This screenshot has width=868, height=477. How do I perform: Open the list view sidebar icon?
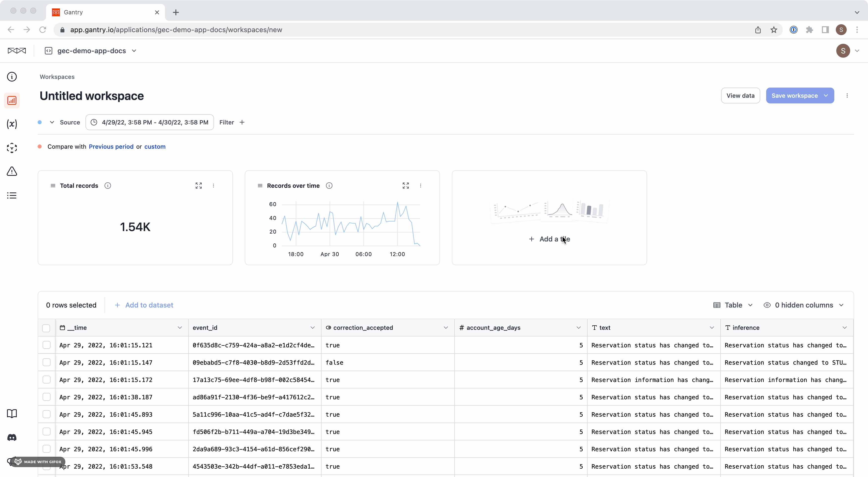tap(12, 195)
